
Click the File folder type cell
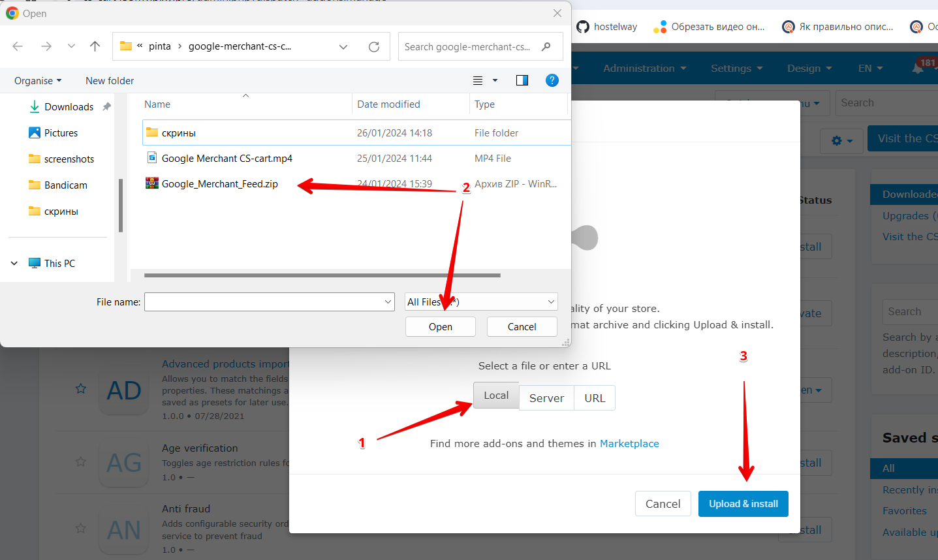click(496, 132)
